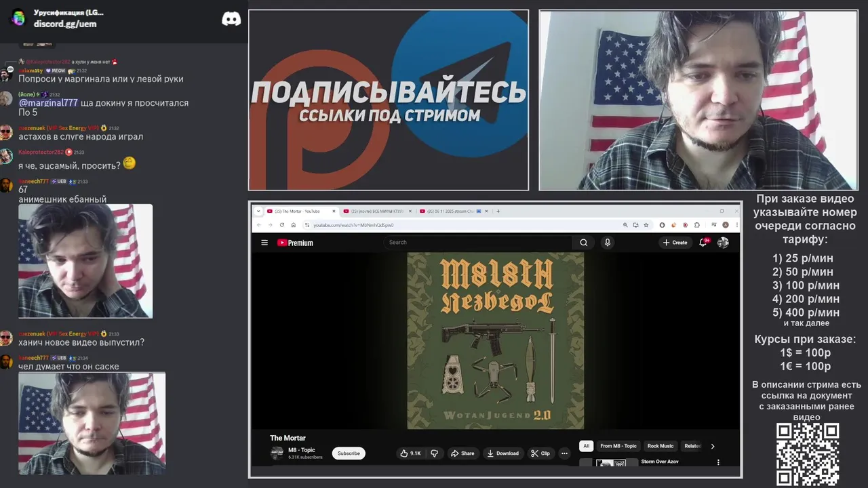Subscribe to M8 - Topic channel
This screenshot has height=488, width=868.
click(349, 453)
